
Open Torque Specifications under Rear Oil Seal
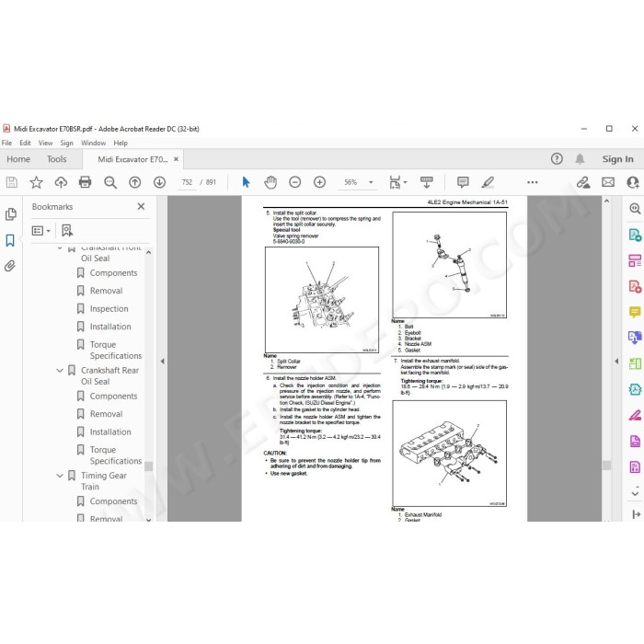pos(115,455)
